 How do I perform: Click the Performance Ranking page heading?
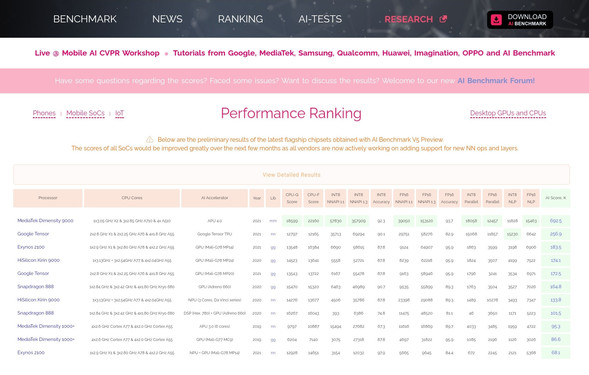point(291,113)
